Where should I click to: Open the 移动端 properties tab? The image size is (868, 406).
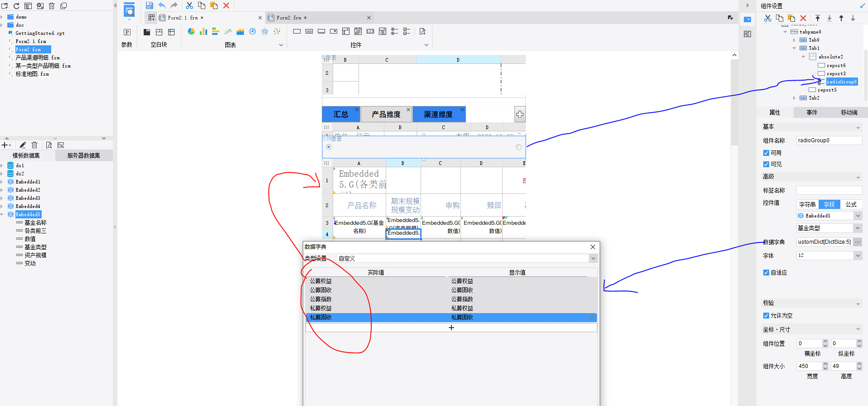849,112
